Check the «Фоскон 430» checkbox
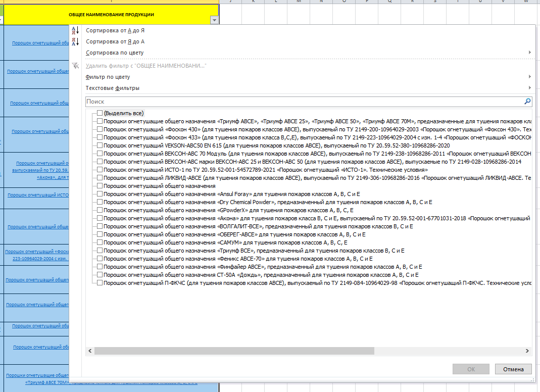The height and width of the screenshot is (392, 540). 100,129
